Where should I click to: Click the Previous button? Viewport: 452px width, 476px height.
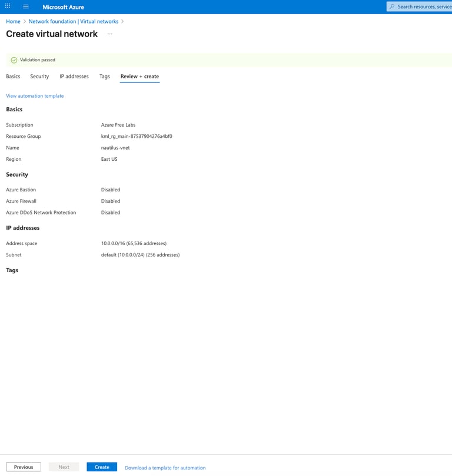(24, 467)
